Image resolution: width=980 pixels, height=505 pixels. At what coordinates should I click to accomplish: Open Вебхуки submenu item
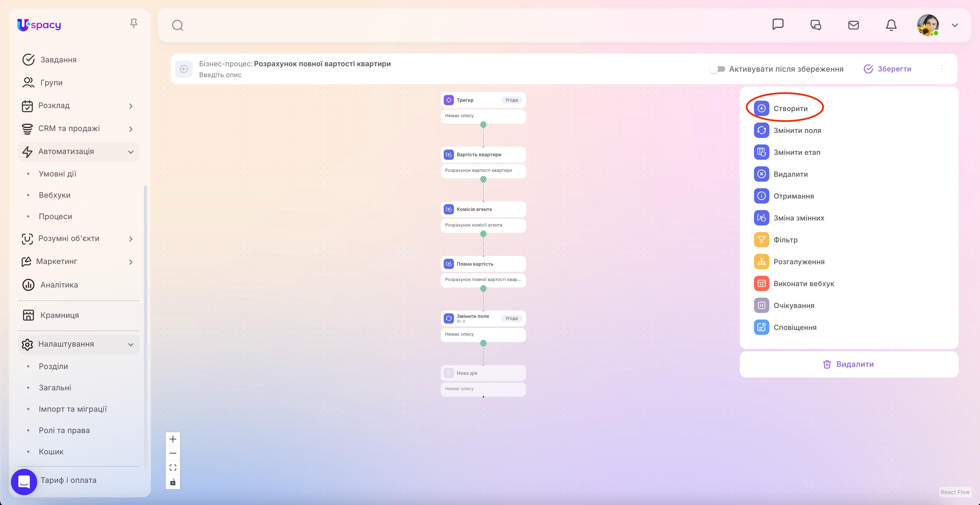54,195
